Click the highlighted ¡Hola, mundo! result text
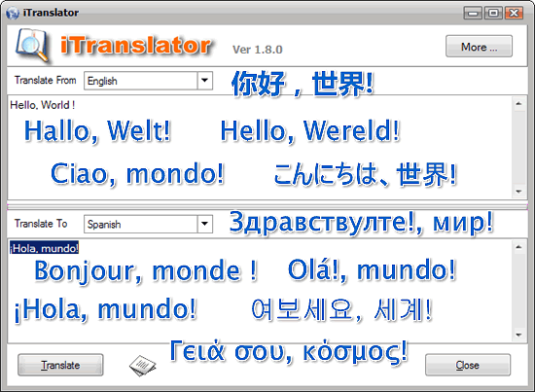 (44, 248)
